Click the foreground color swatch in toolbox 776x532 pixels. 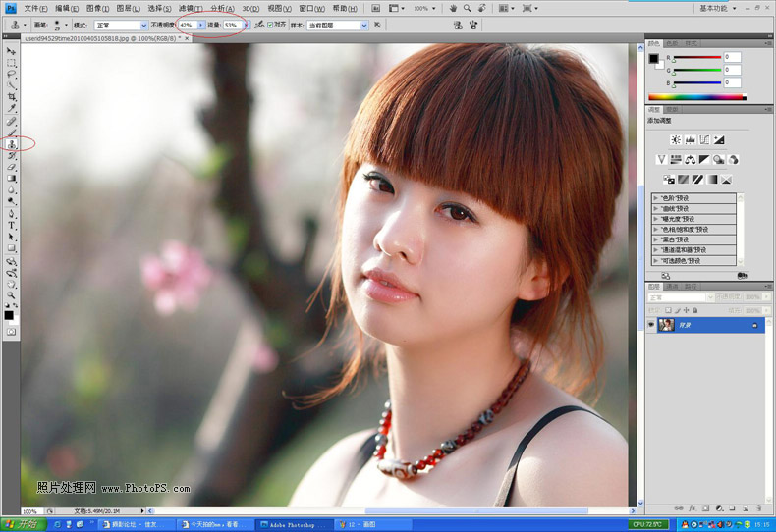(x=9, y=315)
